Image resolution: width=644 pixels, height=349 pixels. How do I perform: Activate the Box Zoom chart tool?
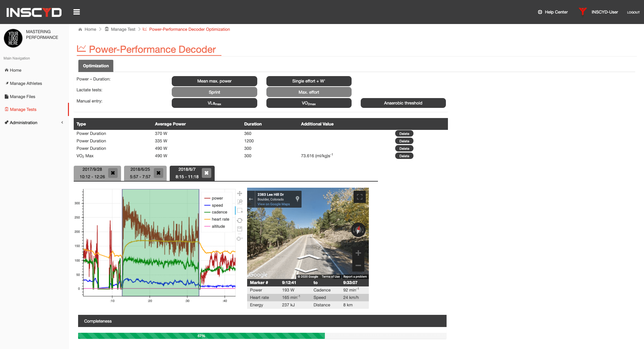point(240,202)
